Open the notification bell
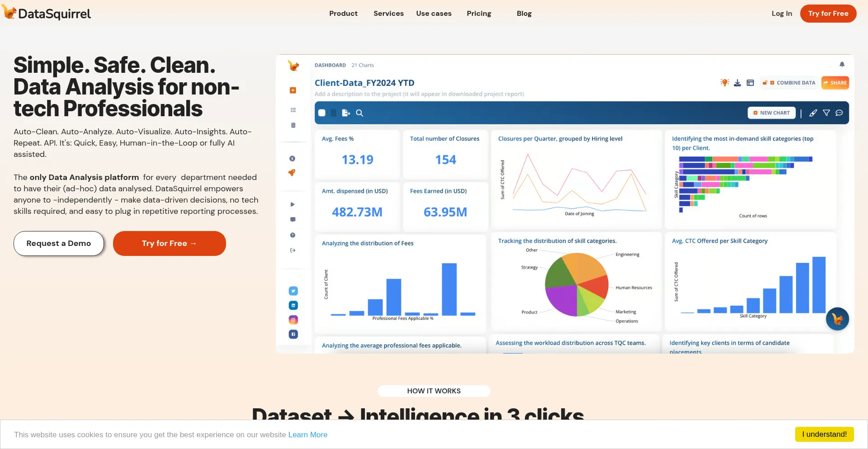This screenshot has height=449, width=868. click(842, 64)
